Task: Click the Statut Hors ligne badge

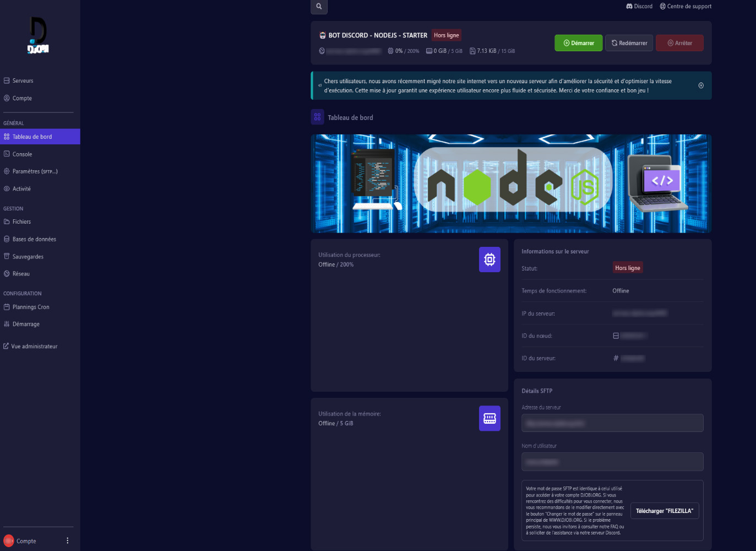Action: [628, 268]
